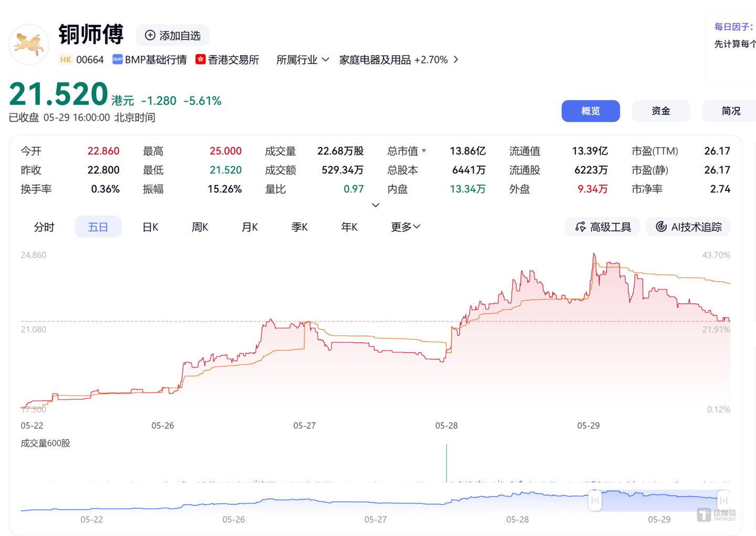
Task: Click the 21.520 current price
Action: tap(59, 94)
